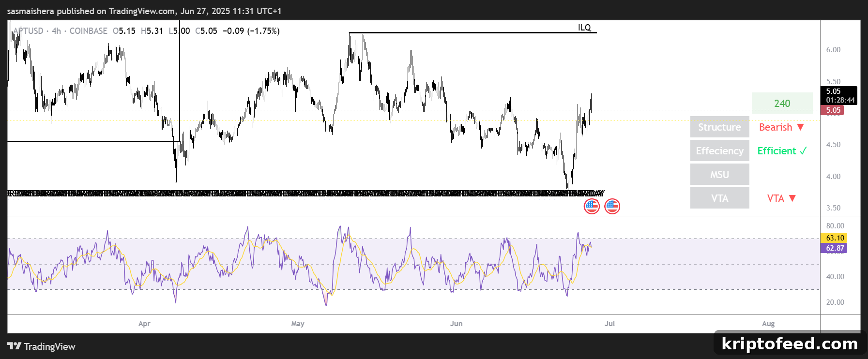Click the 4h interval label in the legend
868x359 pixels.
point(57,31)
